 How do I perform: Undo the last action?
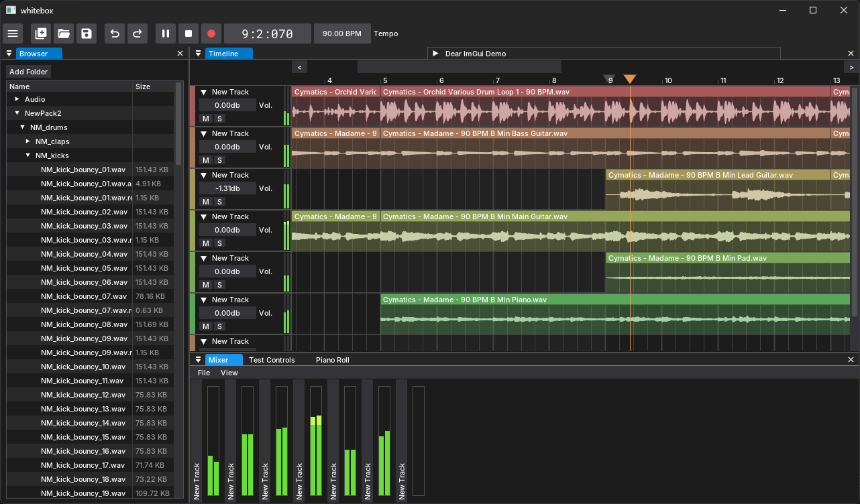click(115, 34)
